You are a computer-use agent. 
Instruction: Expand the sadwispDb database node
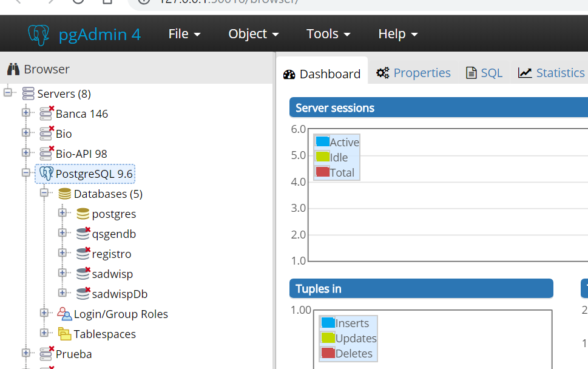(x=63, y=293)
